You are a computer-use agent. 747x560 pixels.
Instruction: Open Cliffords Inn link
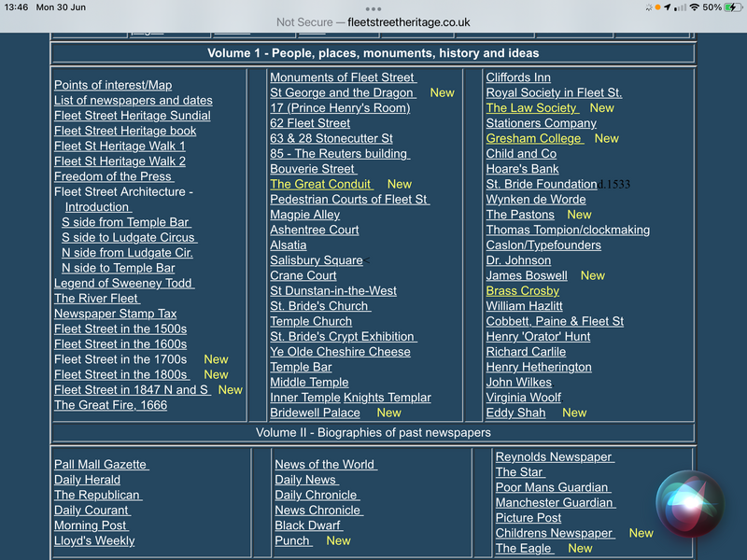(518, 77)
